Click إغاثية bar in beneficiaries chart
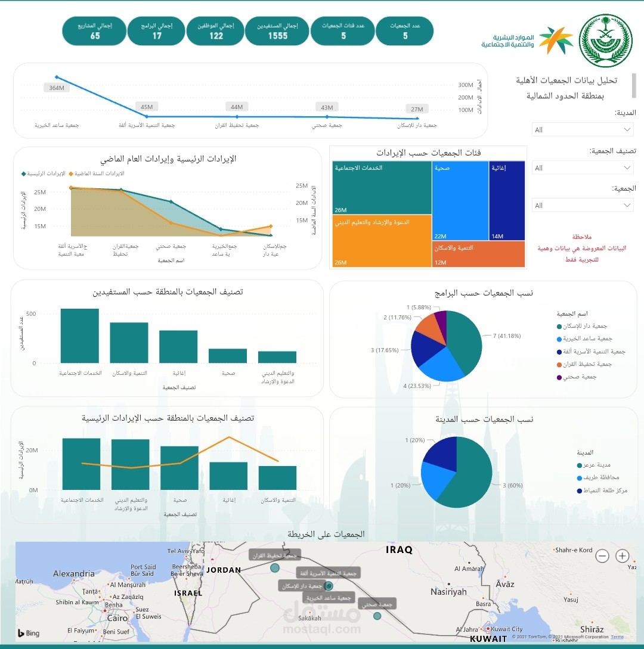Viewport: 644px width, 649px height. click(178, 347)
